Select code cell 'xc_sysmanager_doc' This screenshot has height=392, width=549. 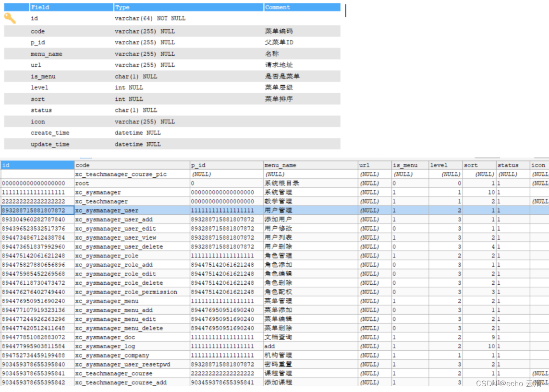pyautogui.click(x=132, y=337)
